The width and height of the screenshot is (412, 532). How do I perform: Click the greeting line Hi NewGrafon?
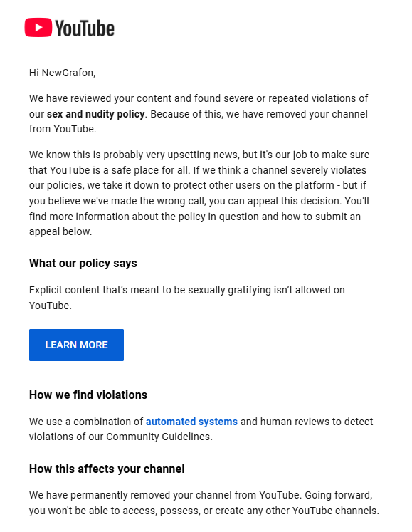pos(63,73)
